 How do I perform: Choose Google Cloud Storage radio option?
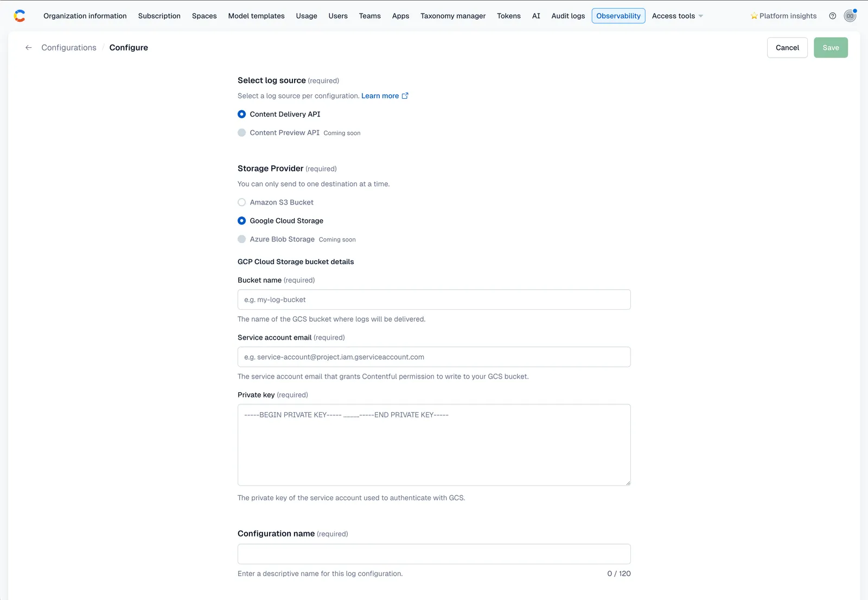point(242,221)
